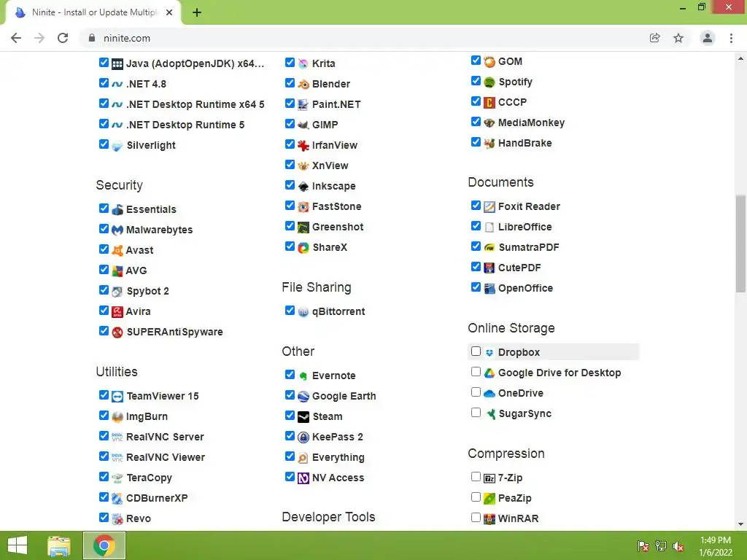Click the Avast orange icon
The image size is (747, 560).
117,251
